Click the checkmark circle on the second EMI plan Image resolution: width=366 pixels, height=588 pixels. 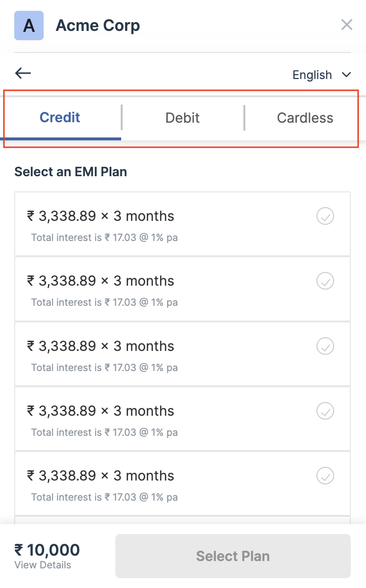coord(325,281)
